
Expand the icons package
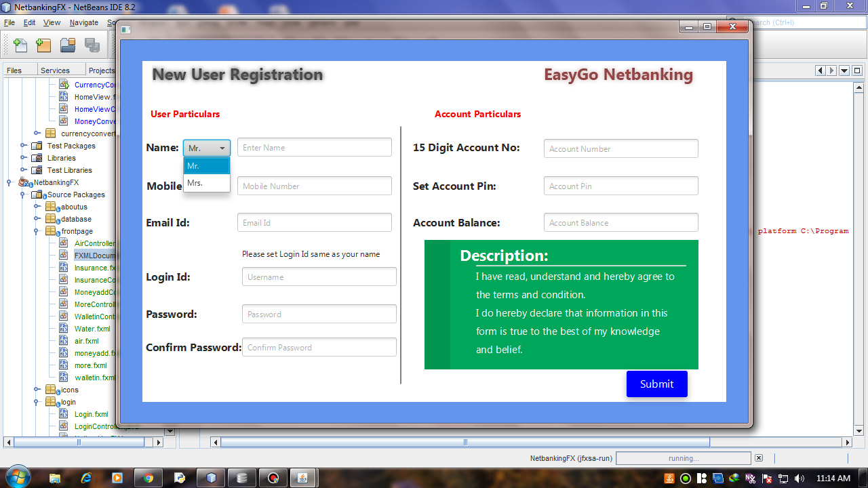(x=37, y=390)
